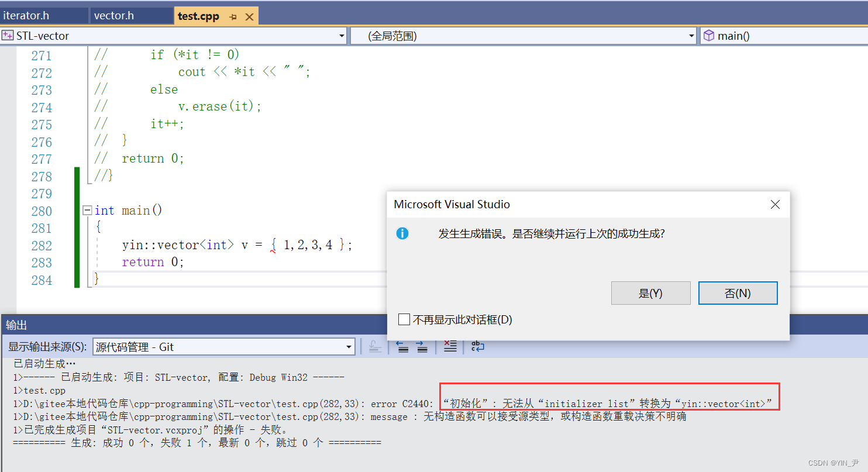Click the commented 'if (*it != 0)' line
868x472 pixels.
195,55
